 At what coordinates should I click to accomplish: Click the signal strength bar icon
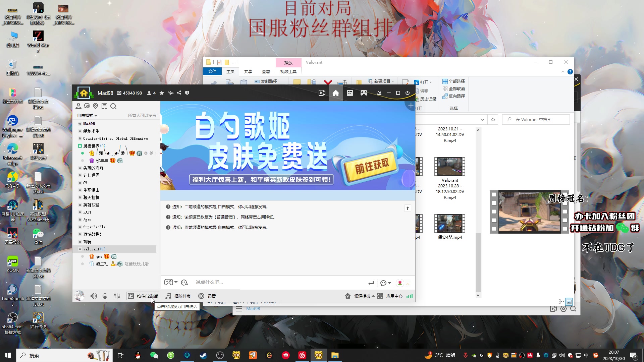[x=409, y=296]
